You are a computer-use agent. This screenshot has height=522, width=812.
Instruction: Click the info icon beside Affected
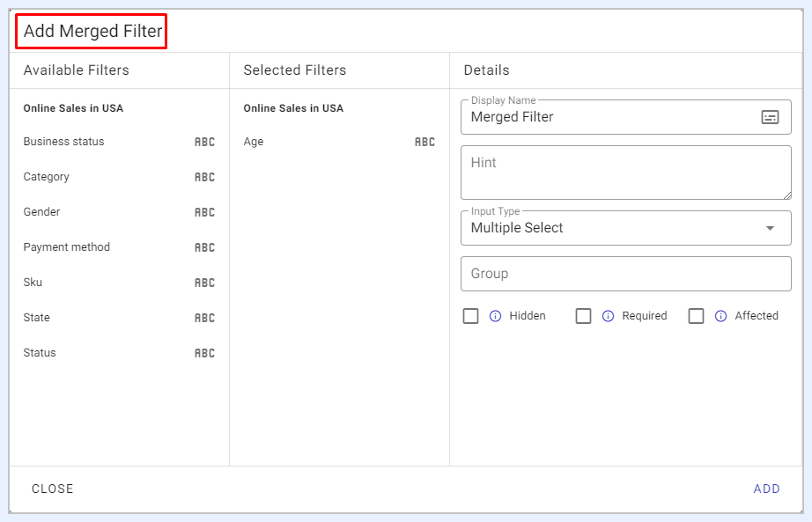pos(721,316)
